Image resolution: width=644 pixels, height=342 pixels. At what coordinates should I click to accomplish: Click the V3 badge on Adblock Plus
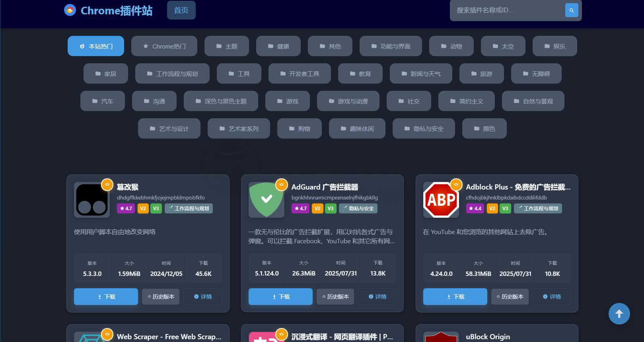click(505, 208)
